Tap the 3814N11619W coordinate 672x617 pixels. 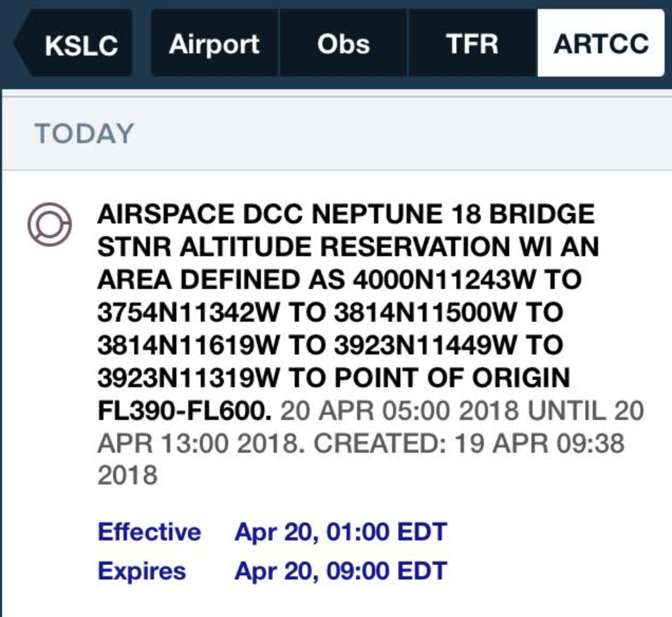189,345
